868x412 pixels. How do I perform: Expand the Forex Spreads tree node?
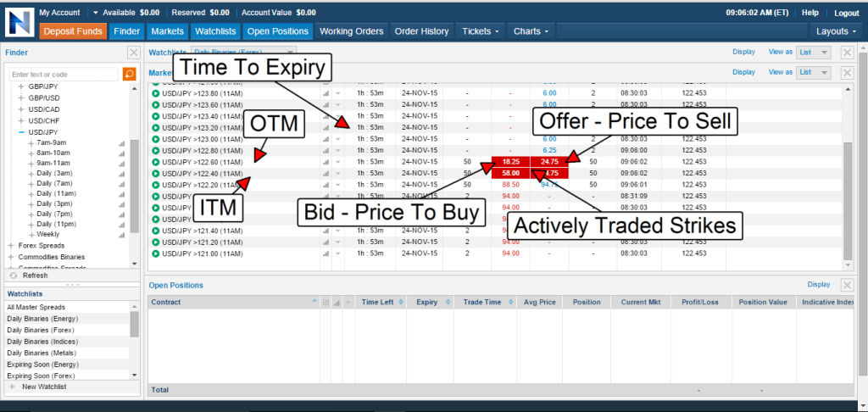click(12, 245)
